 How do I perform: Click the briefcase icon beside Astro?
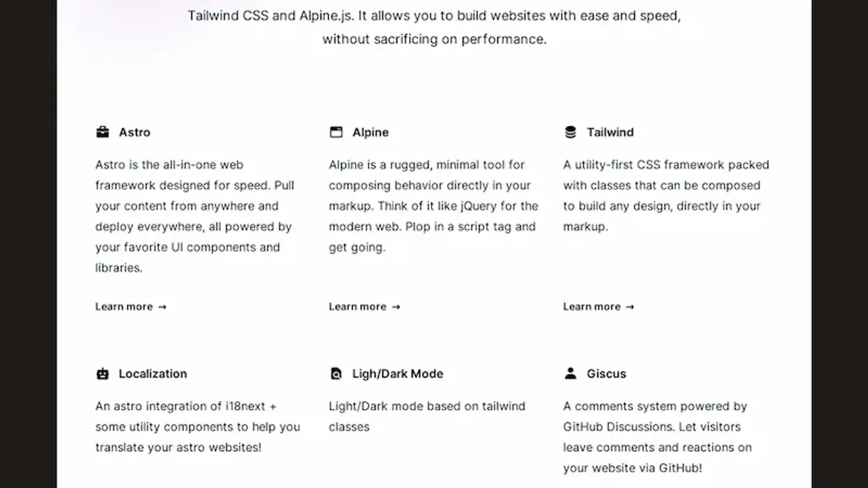103,132
